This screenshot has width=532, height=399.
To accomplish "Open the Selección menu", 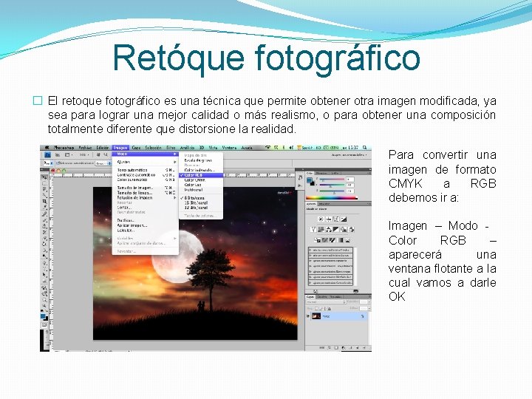I will click(153, 148).
